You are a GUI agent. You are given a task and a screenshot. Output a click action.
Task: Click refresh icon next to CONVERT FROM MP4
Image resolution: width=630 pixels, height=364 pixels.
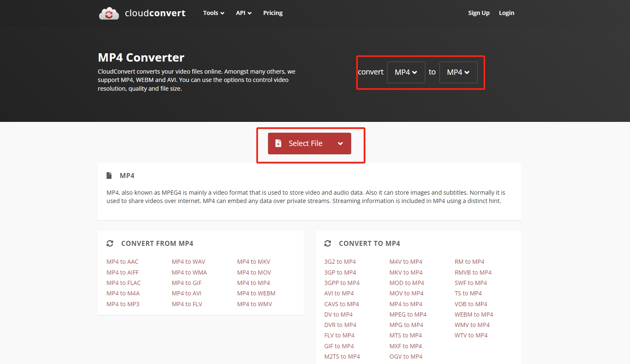tap(110, 243)
